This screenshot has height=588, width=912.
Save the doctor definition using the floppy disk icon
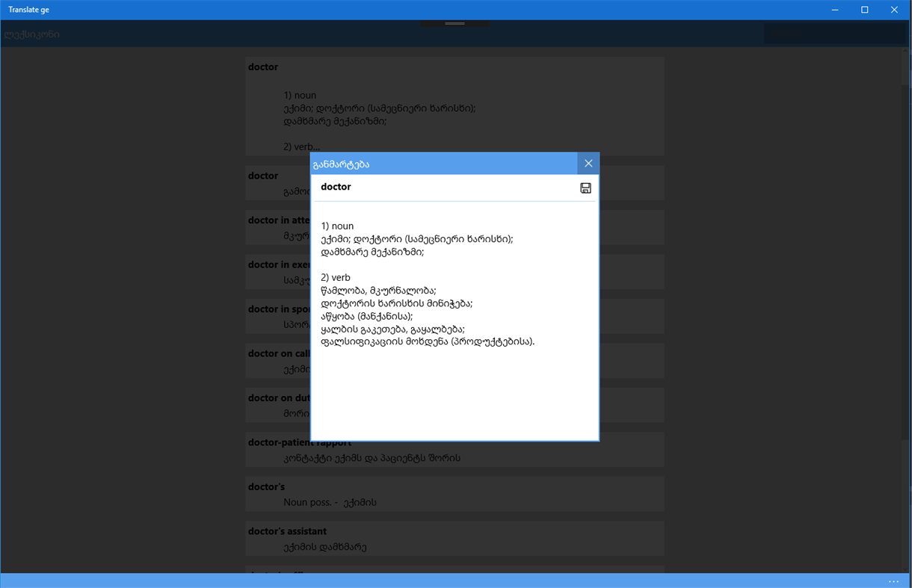(x=585, y=188)
